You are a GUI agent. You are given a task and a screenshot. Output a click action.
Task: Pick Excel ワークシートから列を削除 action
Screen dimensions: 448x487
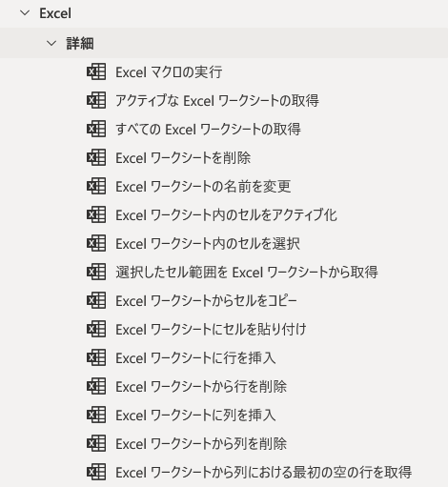click(x=201, y=443)
